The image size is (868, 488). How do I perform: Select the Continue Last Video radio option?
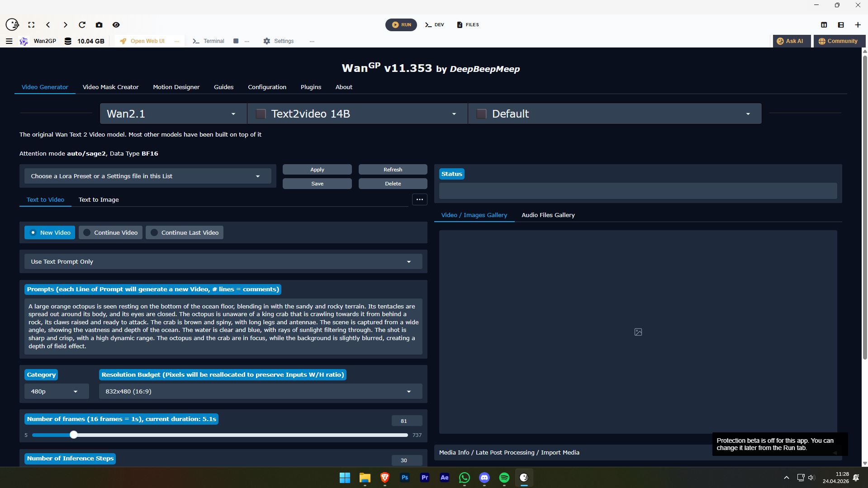point(185,232)
